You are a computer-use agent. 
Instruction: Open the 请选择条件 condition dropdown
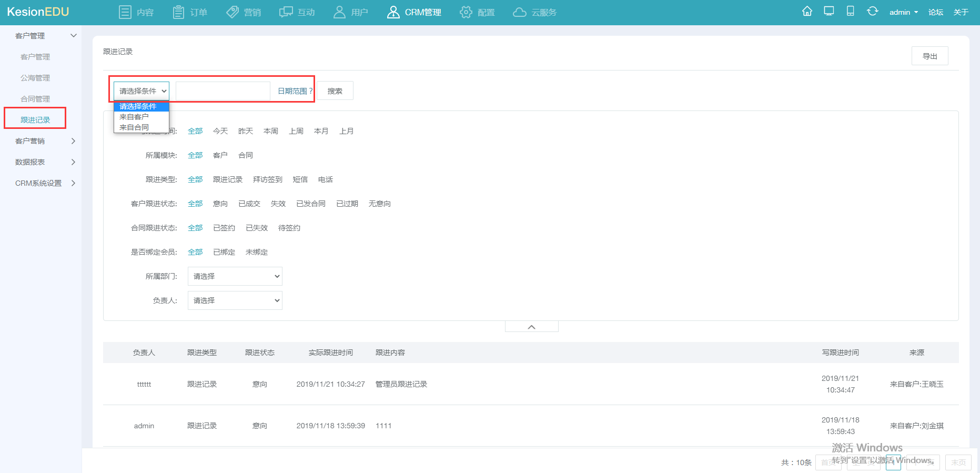(x=142, y=91)
